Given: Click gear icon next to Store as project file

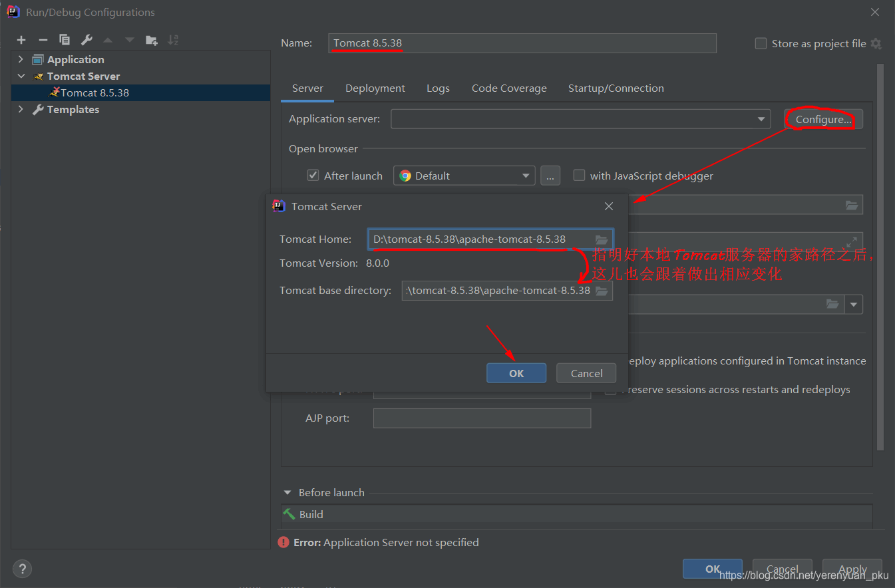Looking at the screenshot, I should tap(876, 43).
